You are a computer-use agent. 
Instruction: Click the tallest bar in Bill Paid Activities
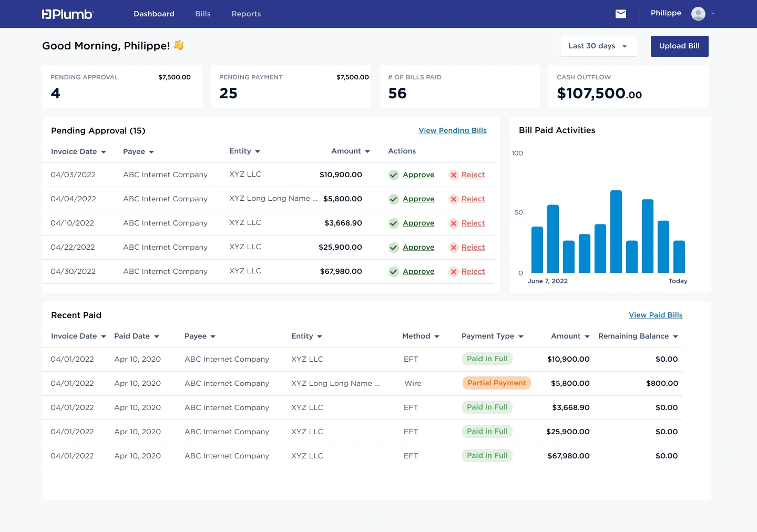pos(616,232)
